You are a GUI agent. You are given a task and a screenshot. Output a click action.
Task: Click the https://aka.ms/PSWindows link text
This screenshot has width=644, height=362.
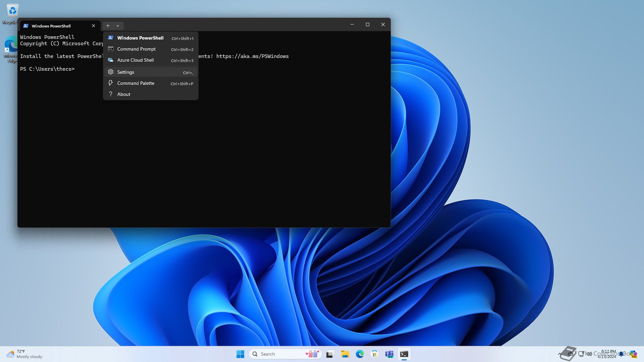point(252,56)
